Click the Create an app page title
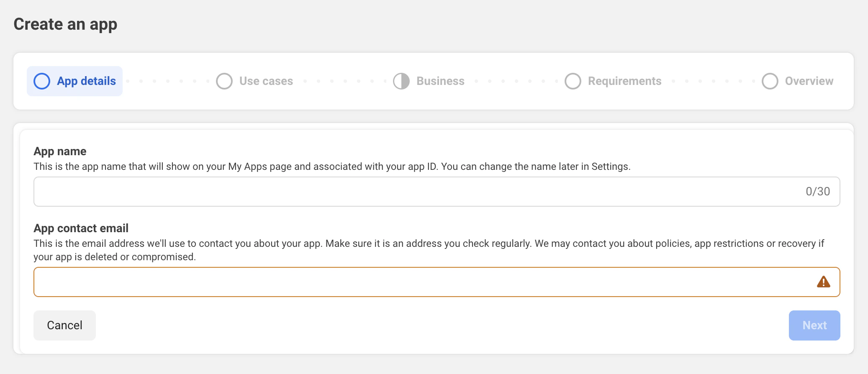The height and width of the screenshot is (374, 868). [65, 24]
